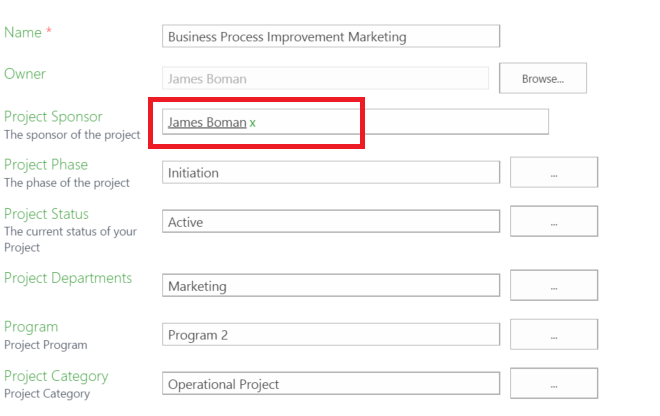Select the Project Phase field showing Initiation
Viewport: 660px width, 416px height.
tap(330, 173)
